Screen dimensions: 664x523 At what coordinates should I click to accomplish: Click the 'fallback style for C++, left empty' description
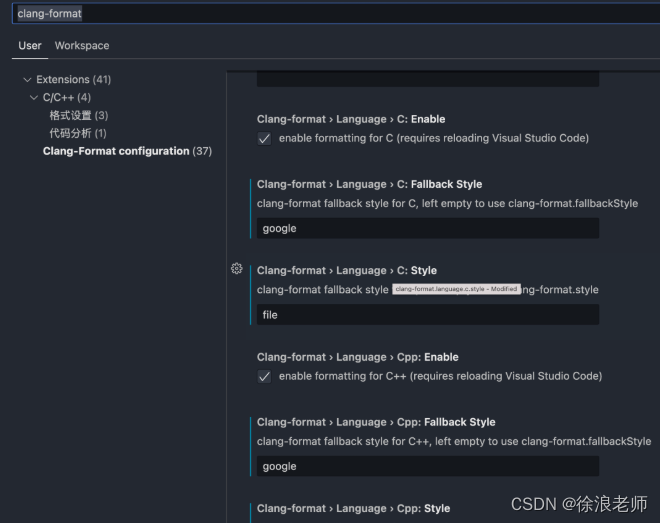click(x=454, y=442)
